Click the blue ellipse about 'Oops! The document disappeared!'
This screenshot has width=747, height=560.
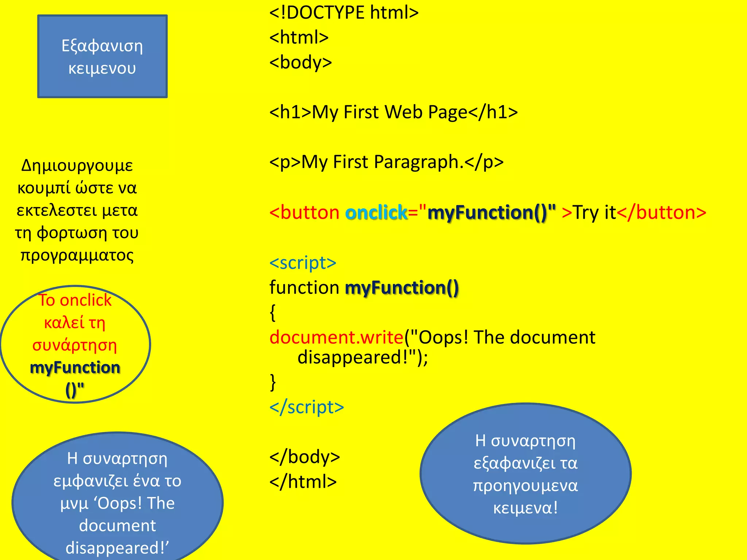tap(117, 503)
